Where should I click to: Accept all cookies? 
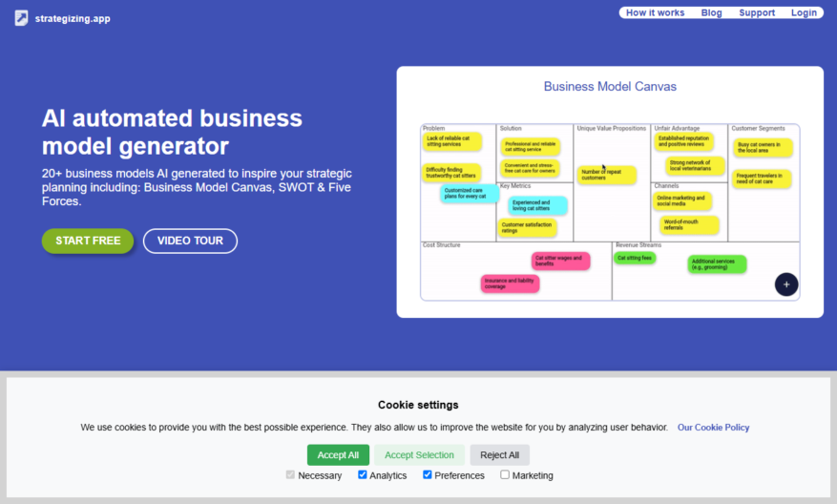coord(338,455)
